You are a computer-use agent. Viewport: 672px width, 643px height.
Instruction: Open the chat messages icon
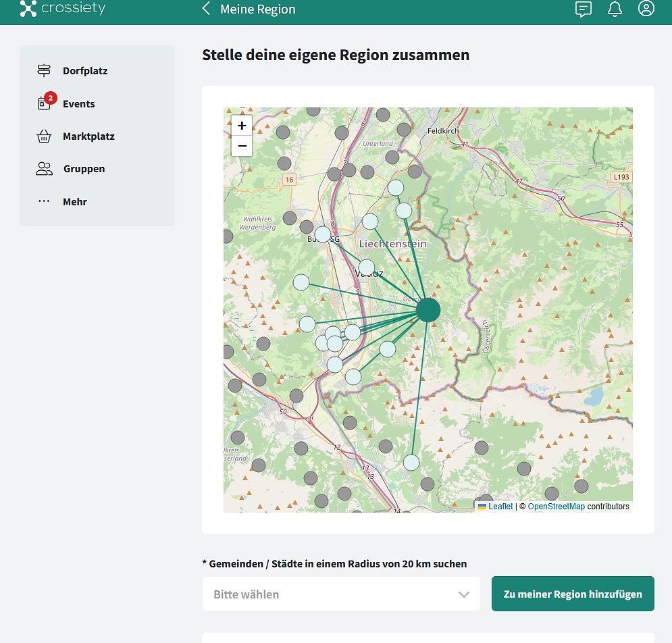click(583, 9)
